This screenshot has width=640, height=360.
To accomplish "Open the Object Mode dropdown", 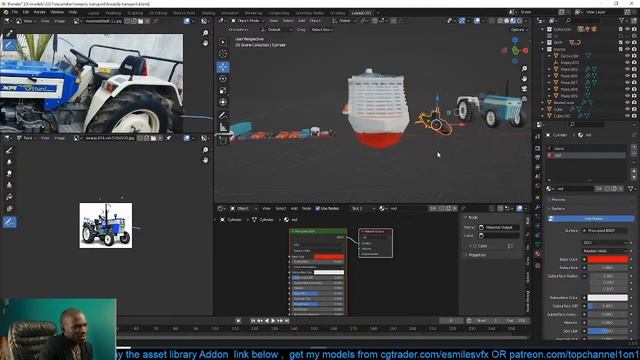I will (247, 20).
